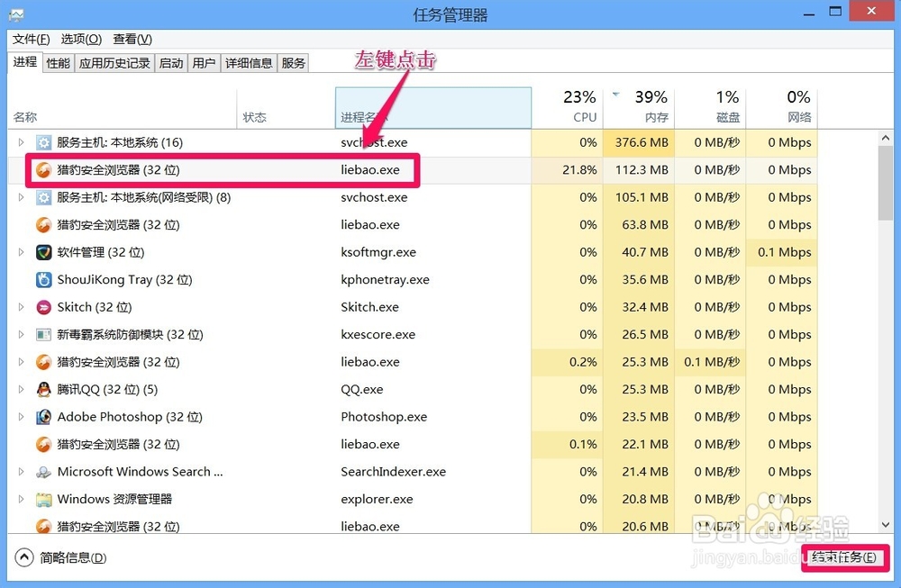The image size is (901, 588).
Task: Select the kphonetray.exe process name
Action: click(x=385, y=280)
